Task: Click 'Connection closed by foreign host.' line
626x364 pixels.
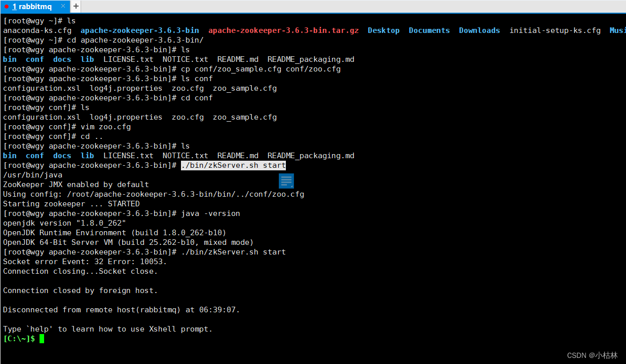Action: point(81,290)
